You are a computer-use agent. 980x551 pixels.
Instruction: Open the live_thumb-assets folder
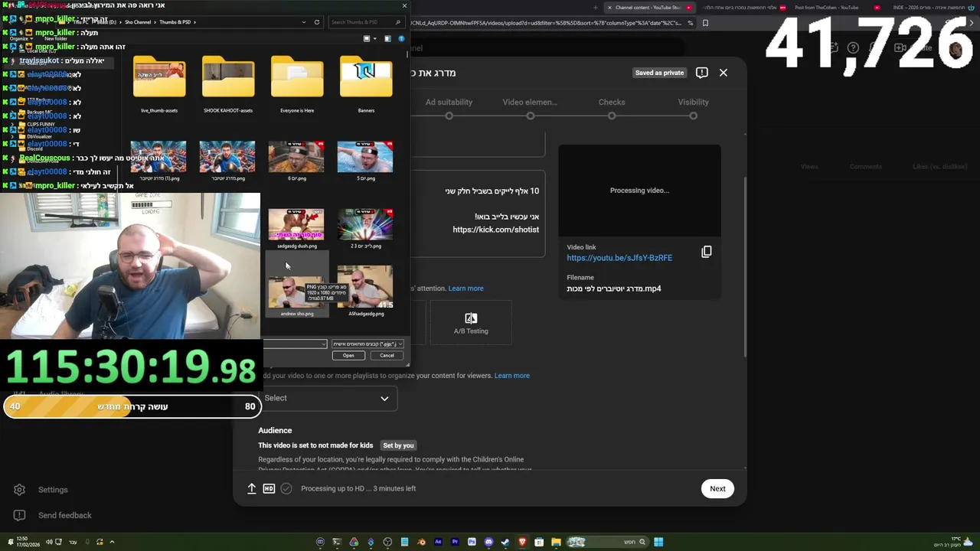click(x=159, y=84)
